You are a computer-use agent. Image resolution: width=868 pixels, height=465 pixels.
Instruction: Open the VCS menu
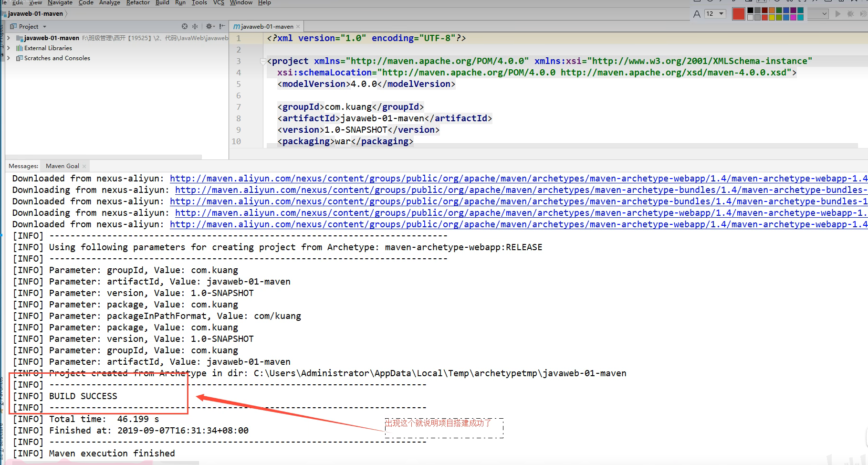click(x=219, y=2)
